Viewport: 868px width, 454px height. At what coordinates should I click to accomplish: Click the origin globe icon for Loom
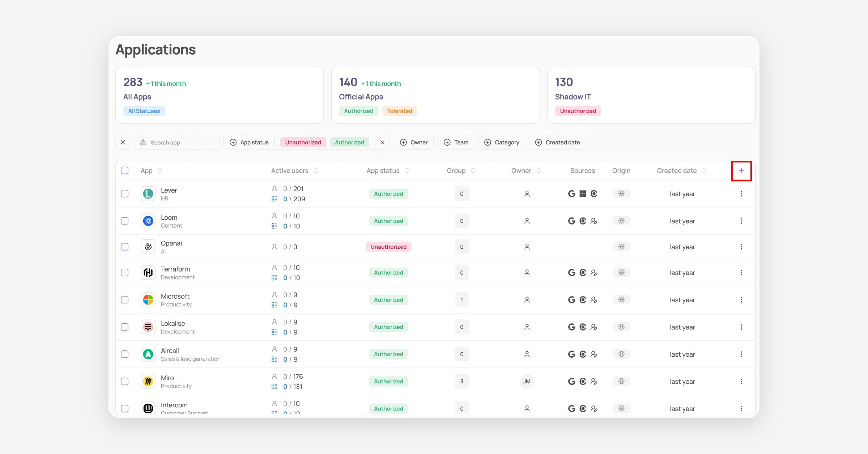click(x=621, y=221)
